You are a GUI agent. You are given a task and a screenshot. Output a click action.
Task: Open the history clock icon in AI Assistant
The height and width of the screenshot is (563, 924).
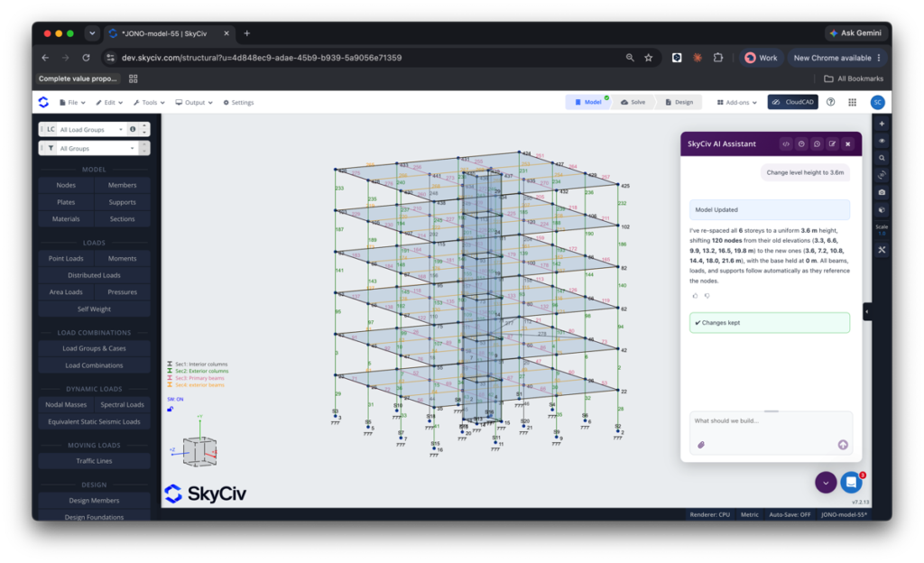(x=801, y=143)
